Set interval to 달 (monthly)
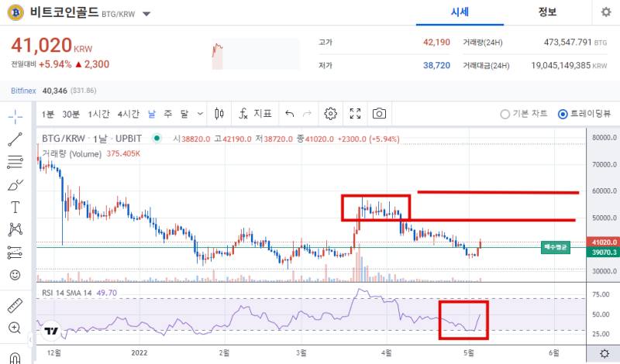The width and height of the screenshot is (620, 364). point(184,114)
